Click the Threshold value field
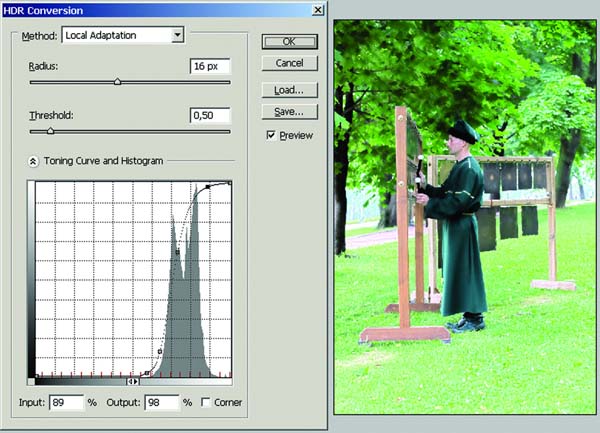This screenshot has width=600, height=433. pos(210,115)
